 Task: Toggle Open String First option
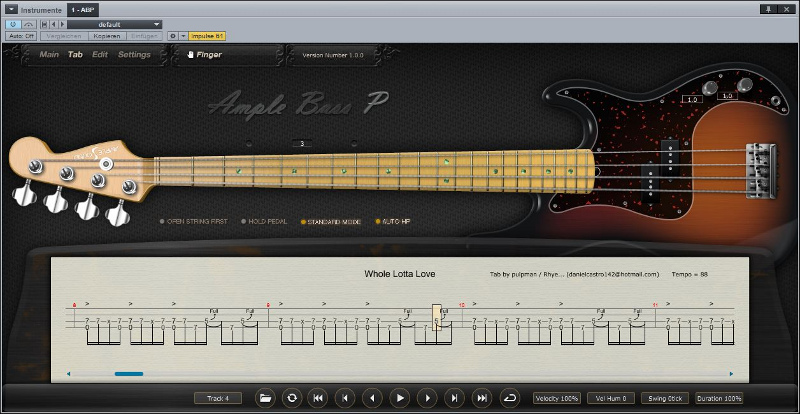tap(193, 222)
